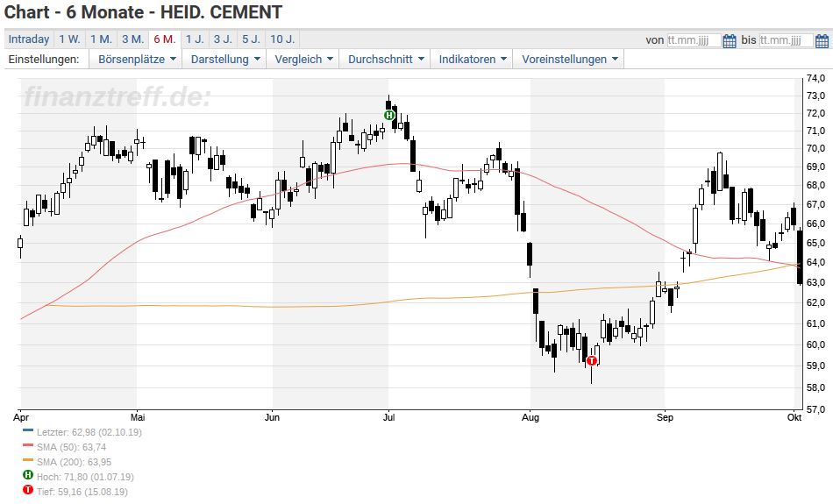Viewport: 833px width, 504px height.
Task: Open the 'von' date calendar picker icon
Action: [x=730, y=40]
